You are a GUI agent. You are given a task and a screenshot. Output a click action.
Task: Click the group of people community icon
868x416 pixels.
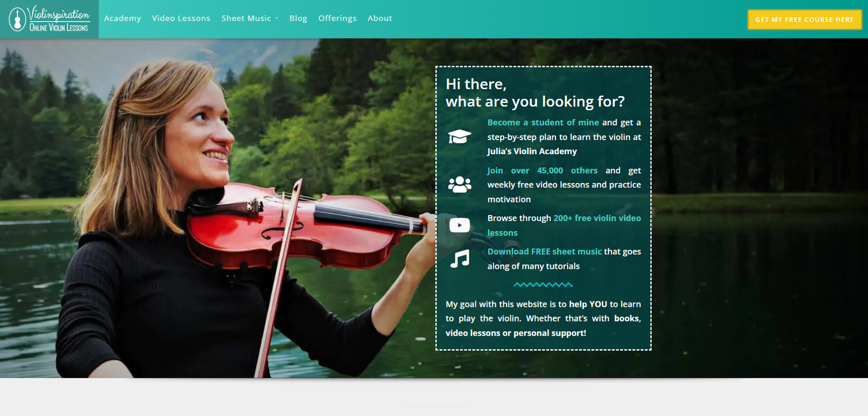[x=459, y=185]
